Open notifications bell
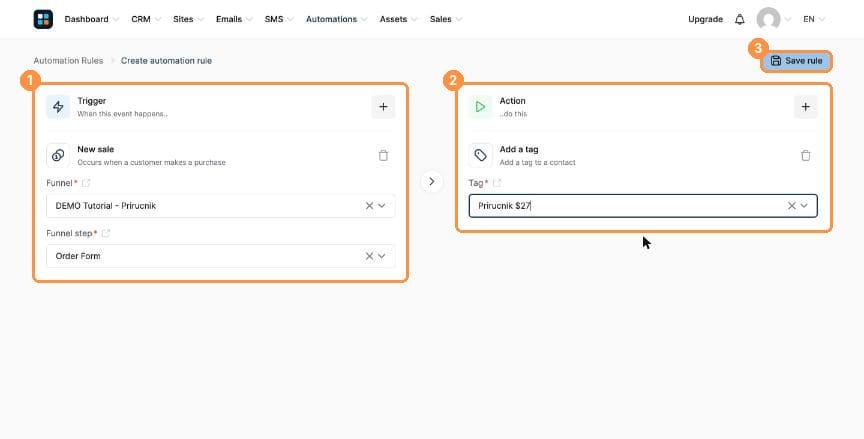This screenshot has width=864, height=439. point(739,19)
